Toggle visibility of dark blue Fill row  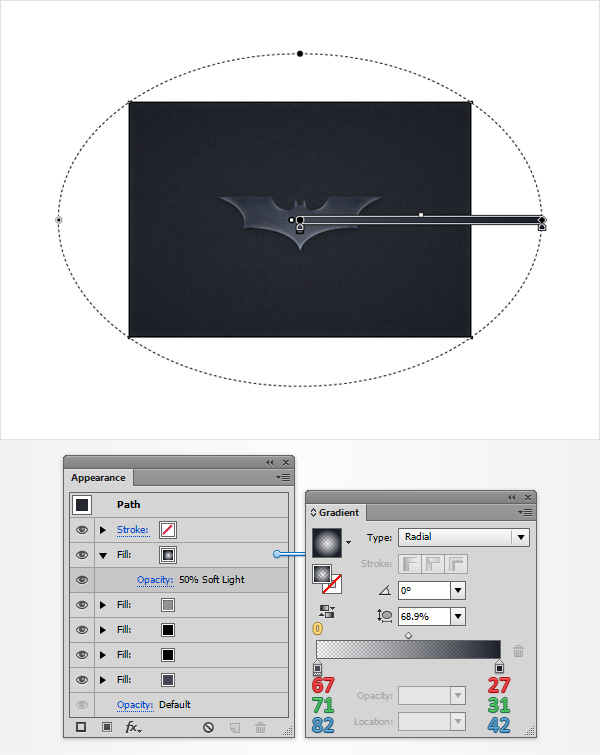[x=82, y=680]
